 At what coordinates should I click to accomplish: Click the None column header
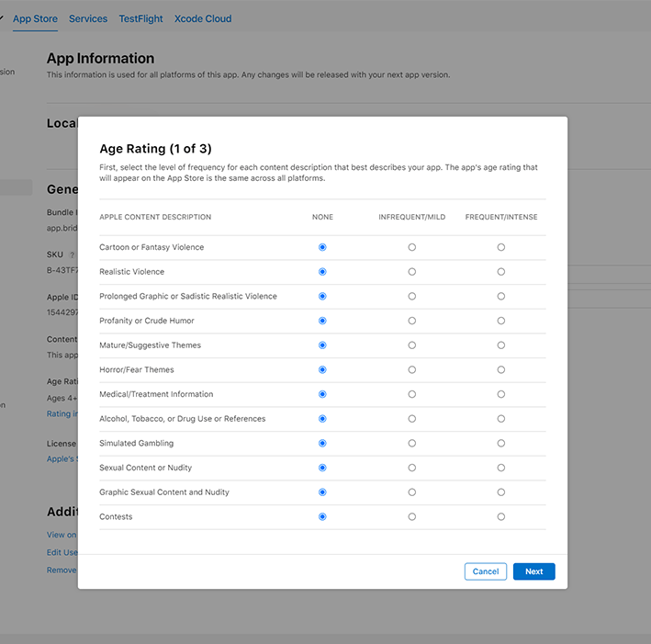click(x=322, y=217)
